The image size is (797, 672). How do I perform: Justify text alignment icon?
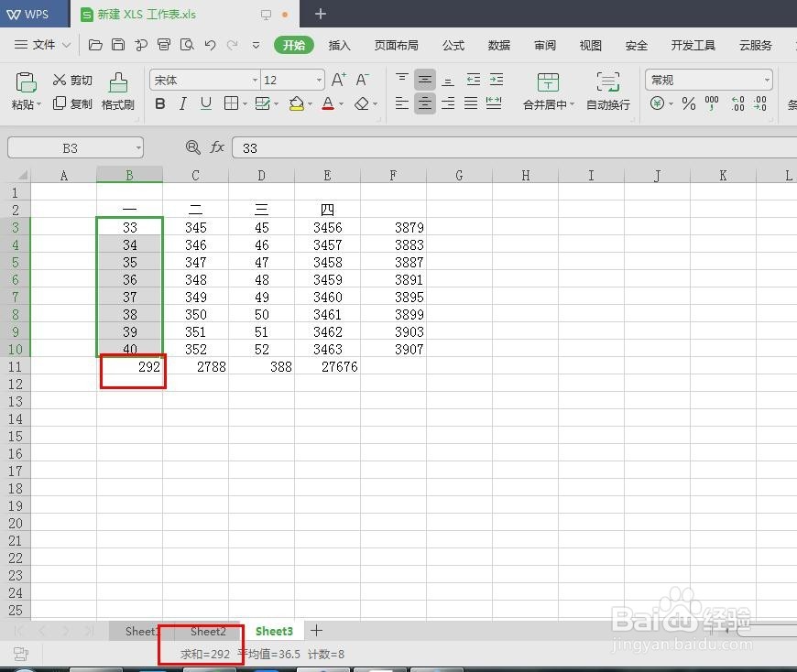click(471, 103)
